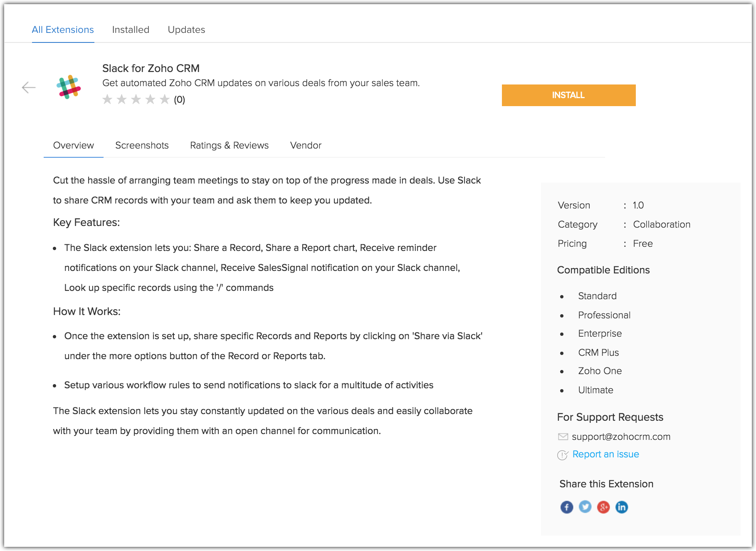The height and width of the screenshot is (551, 756).
Task: Select the Overview tab
Action: 74,145
